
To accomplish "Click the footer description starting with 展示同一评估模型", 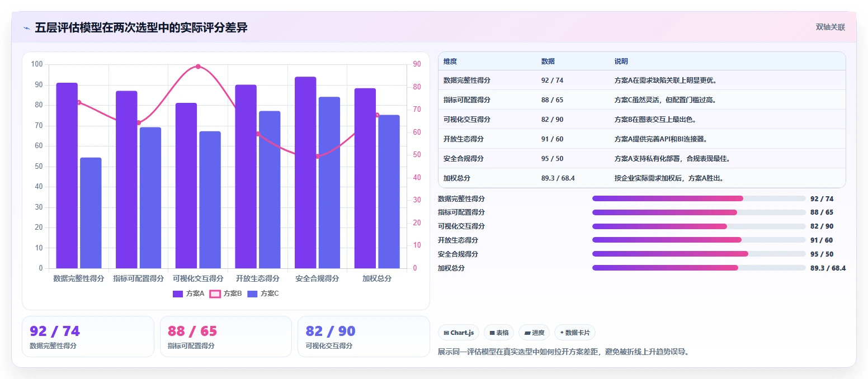I will [564, 352].
